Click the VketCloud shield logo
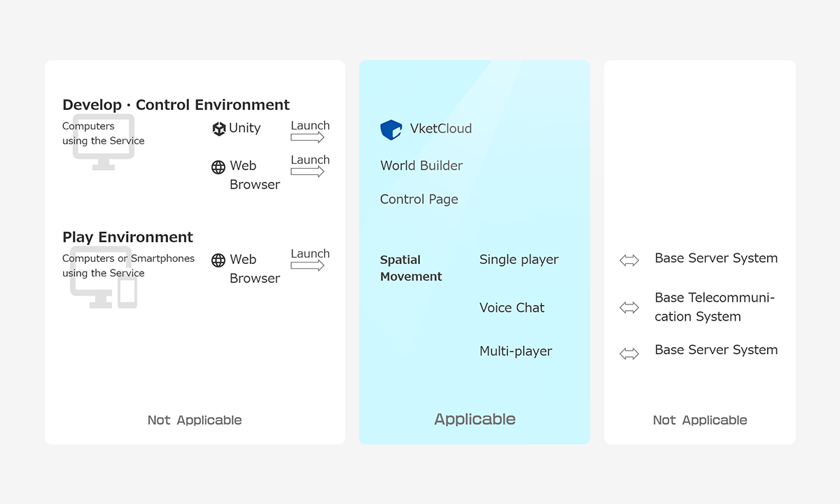Viewport: 840px width, 504px height. [391, 129]
